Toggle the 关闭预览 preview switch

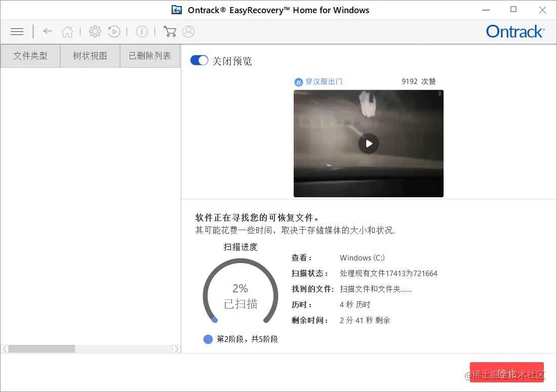click(199, 60)
